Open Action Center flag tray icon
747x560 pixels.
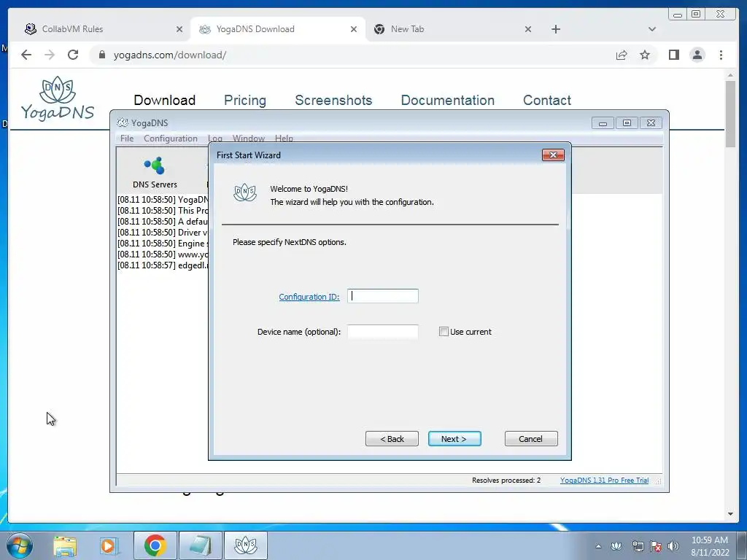(656, 546)
